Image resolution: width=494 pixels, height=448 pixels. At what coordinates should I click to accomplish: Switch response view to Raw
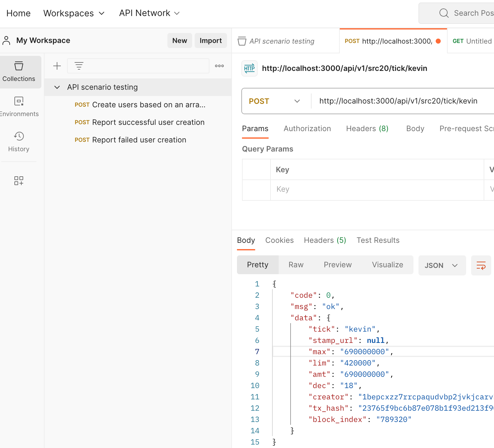coord(296,265)
